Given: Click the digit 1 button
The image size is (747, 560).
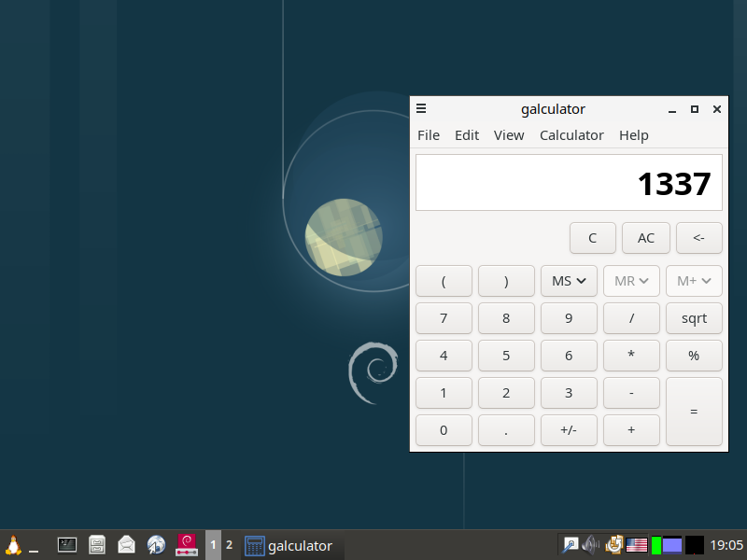Looking at the screenshot, I should tap(444, 393).
